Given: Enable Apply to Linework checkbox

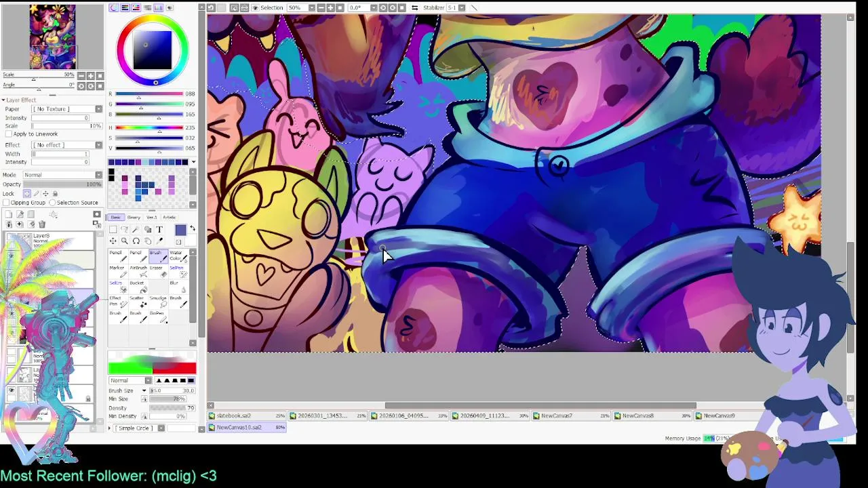Looking at the screenshot, I should pyautogui.click(x=9, y=134).
